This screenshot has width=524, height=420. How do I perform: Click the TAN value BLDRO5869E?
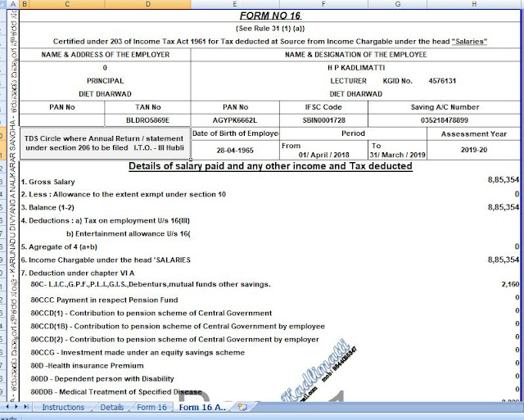coord(147,120)
